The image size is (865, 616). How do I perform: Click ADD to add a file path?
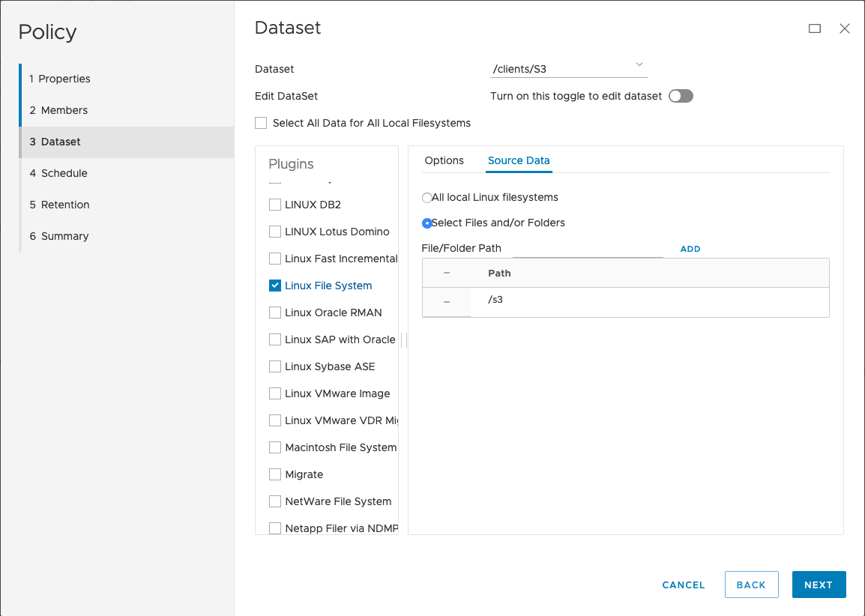(x=690, y=248)
